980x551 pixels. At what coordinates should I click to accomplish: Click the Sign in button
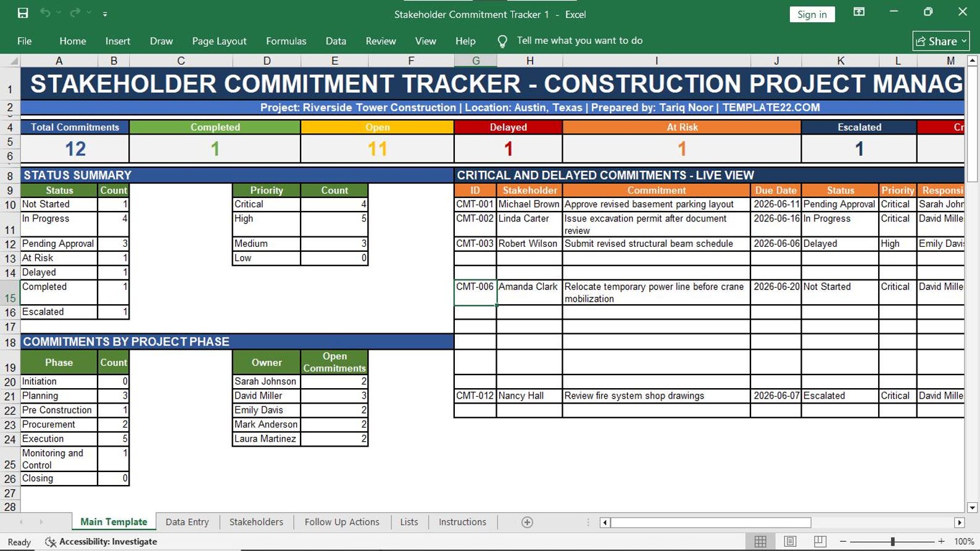tap(812, 14)
